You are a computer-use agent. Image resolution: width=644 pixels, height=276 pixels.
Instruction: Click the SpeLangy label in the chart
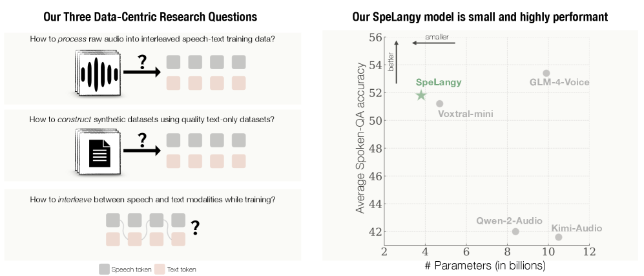pos(439,83)
